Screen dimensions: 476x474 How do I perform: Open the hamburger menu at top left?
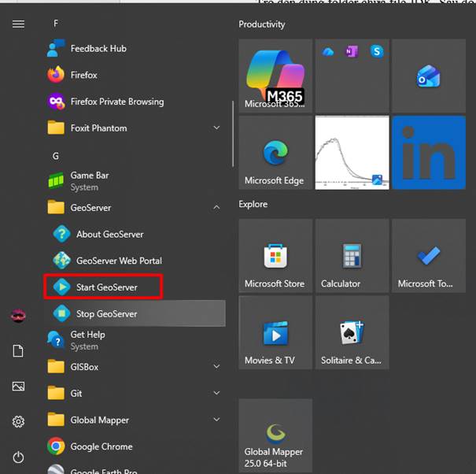point(18,24)
